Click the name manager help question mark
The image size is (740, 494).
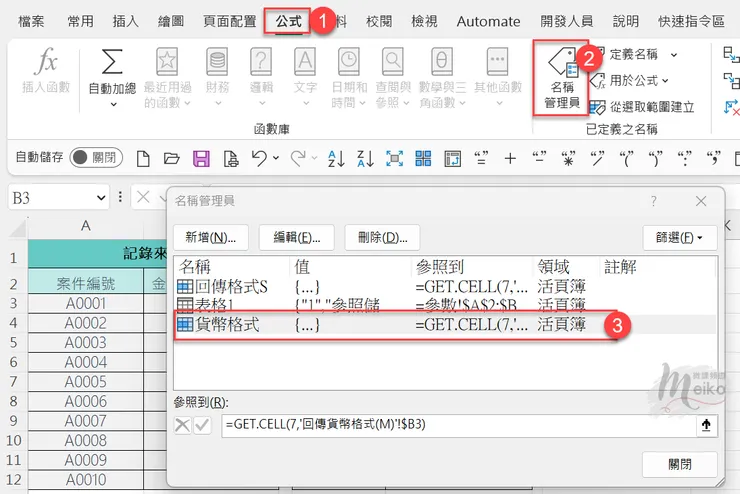654,201
